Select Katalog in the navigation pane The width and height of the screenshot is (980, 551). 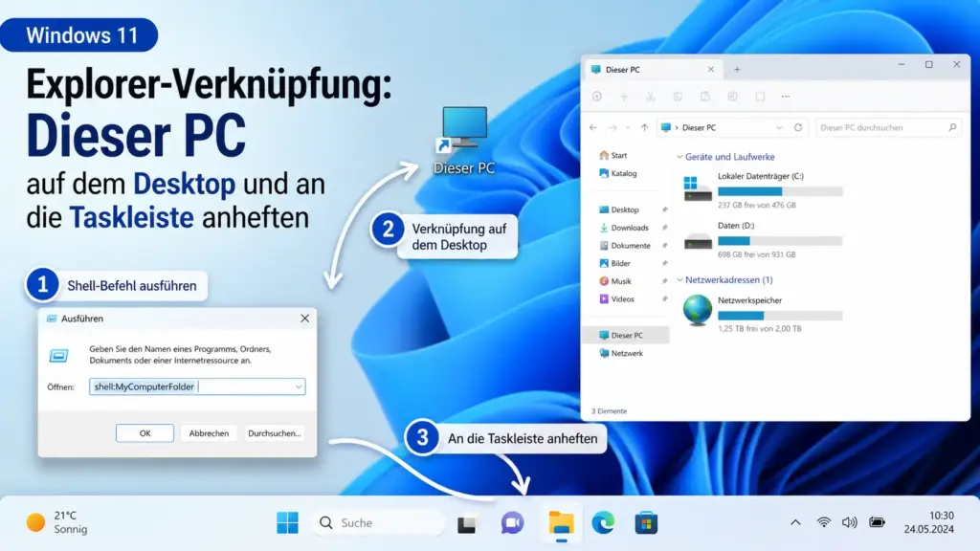617,173
